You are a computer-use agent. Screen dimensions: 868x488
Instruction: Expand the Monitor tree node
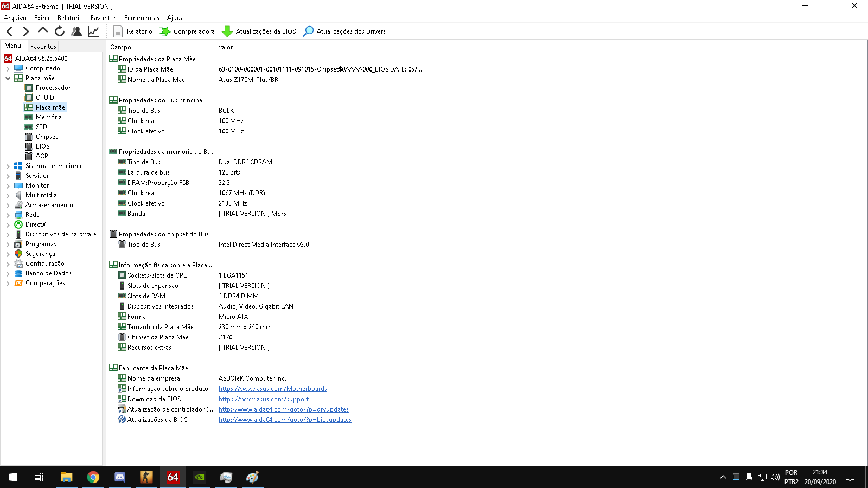click(x=8, y=185)
